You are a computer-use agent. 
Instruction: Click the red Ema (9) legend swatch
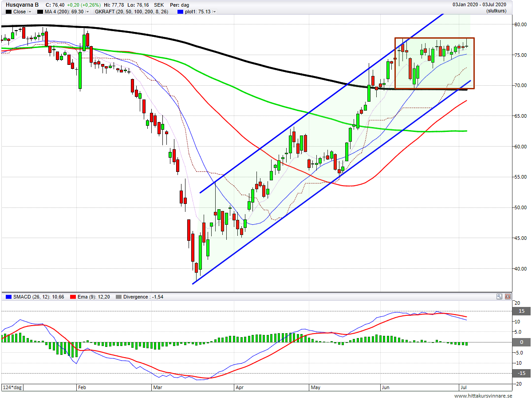point(73,297)
